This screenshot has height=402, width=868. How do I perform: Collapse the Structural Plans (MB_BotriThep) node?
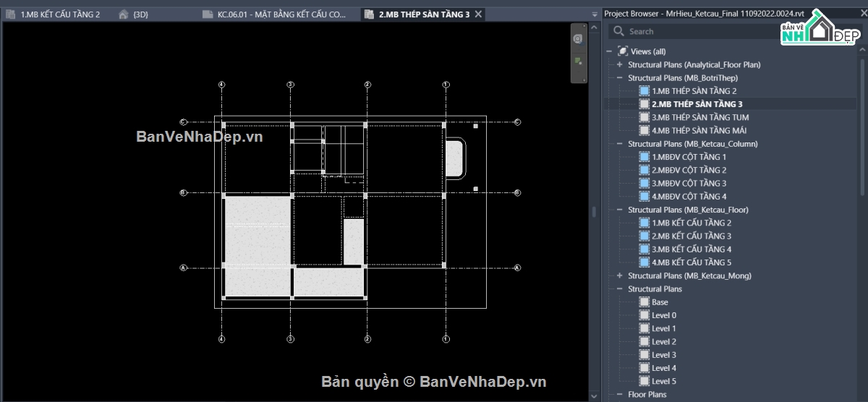tap(619, 78)
